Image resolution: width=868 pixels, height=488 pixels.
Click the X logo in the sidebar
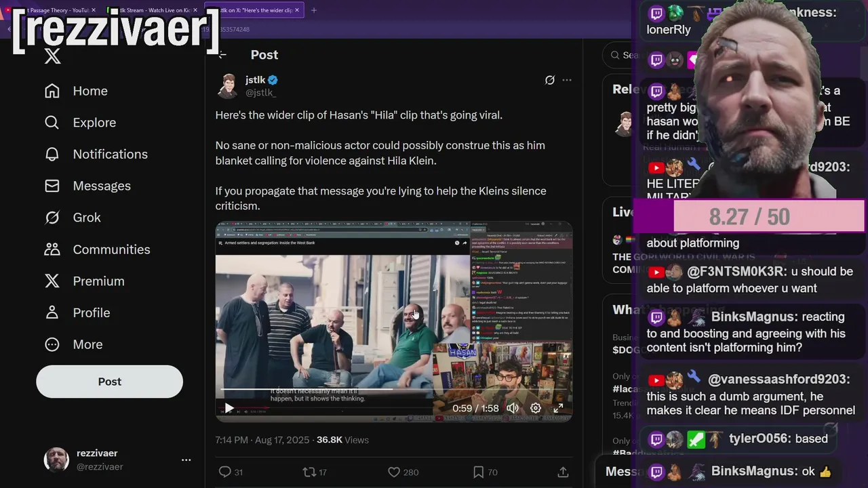[x=52, y=56]
